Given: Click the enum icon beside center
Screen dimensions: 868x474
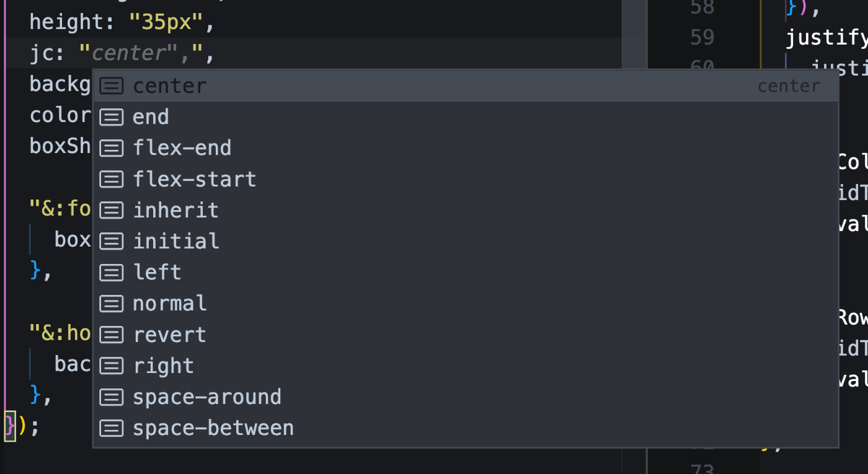Looking at the screenshot, I should [112, 86].
